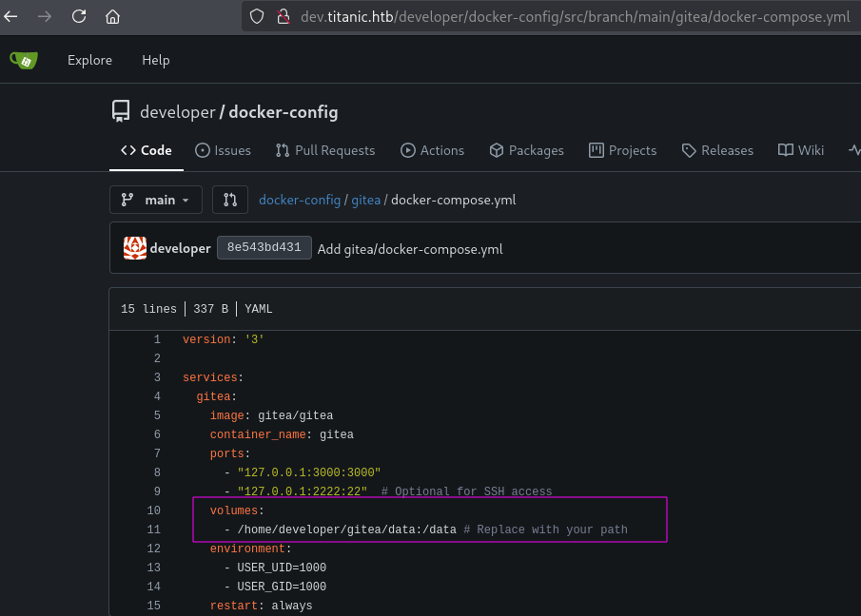Image resolution: width=861 pixels, height=616 pixels.
Task: Click "container_name: gitea" code line
Action: (x=282, y=434)
